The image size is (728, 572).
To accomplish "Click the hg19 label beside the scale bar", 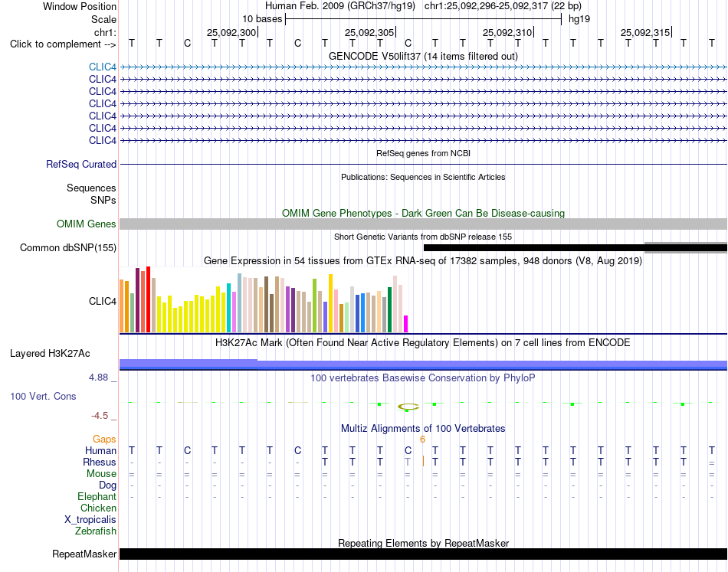I will [579, 19].
